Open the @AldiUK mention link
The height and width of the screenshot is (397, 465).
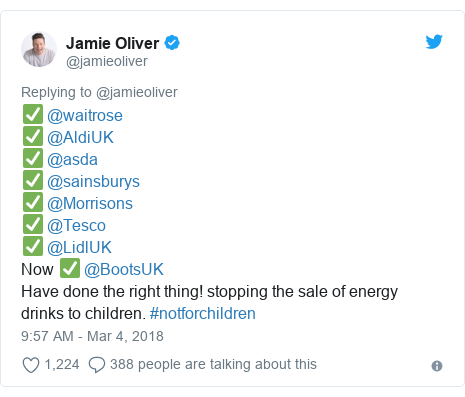pos(80,138)
